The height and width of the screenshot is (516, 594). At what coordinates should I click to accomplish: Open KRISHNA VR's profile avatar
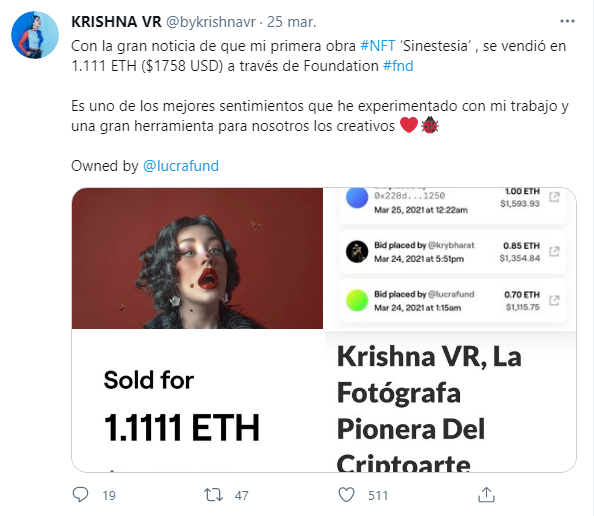click(x=35, y=35)
